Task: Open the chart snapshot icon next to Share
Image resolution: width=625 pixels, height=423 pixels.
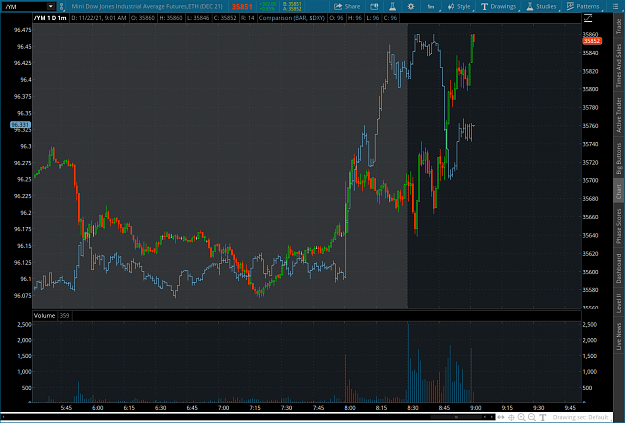Action: click(x=374, y=6)
